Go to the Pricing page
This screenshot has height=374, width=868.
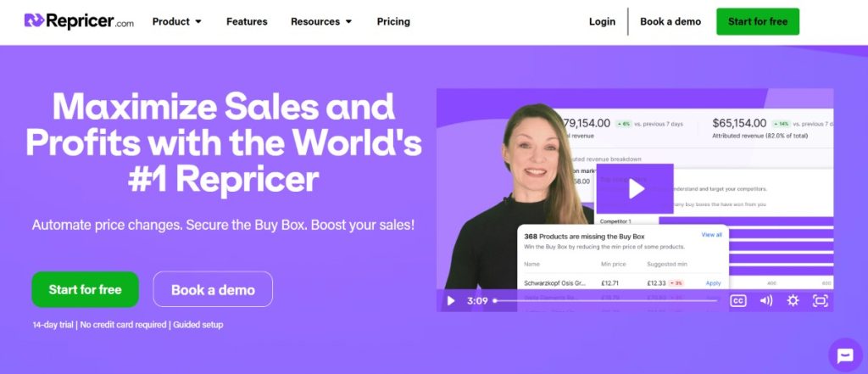click(x=393, y=21)
